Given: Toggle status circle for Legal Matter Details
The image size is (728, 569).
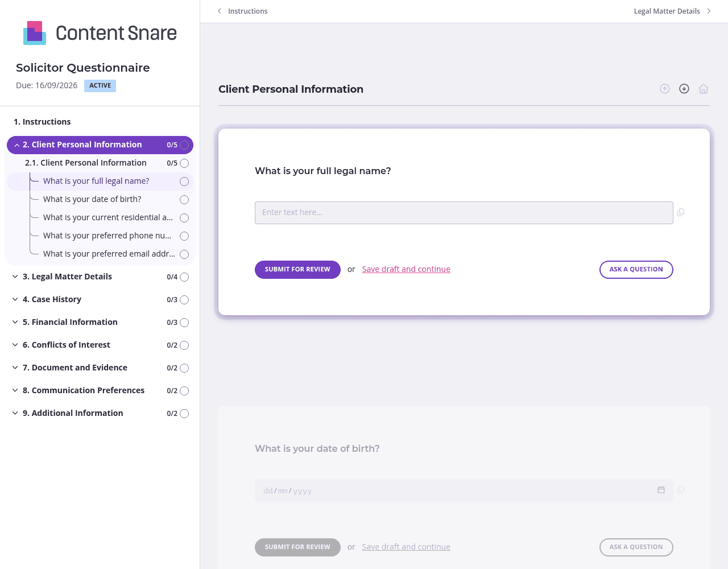Looking at the screenshot, I should [x=184, y=277].
